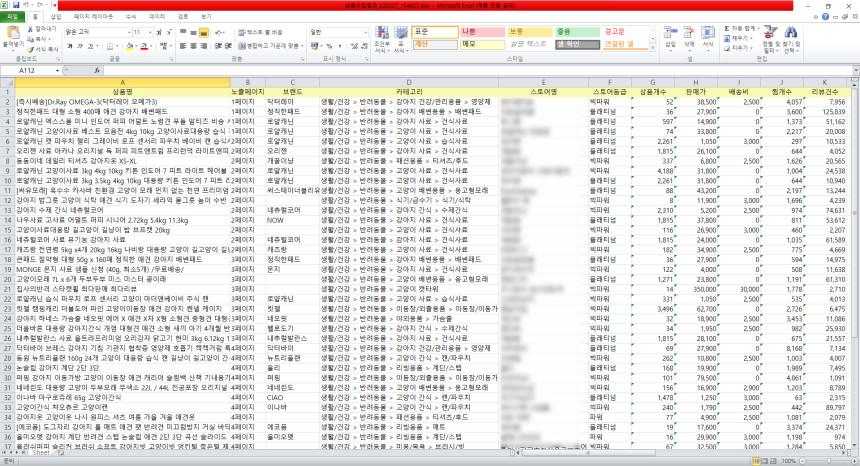Click the Insert cells (삽입) icon
The height and width of the screenshot is (466, 860).
(670, 33)
